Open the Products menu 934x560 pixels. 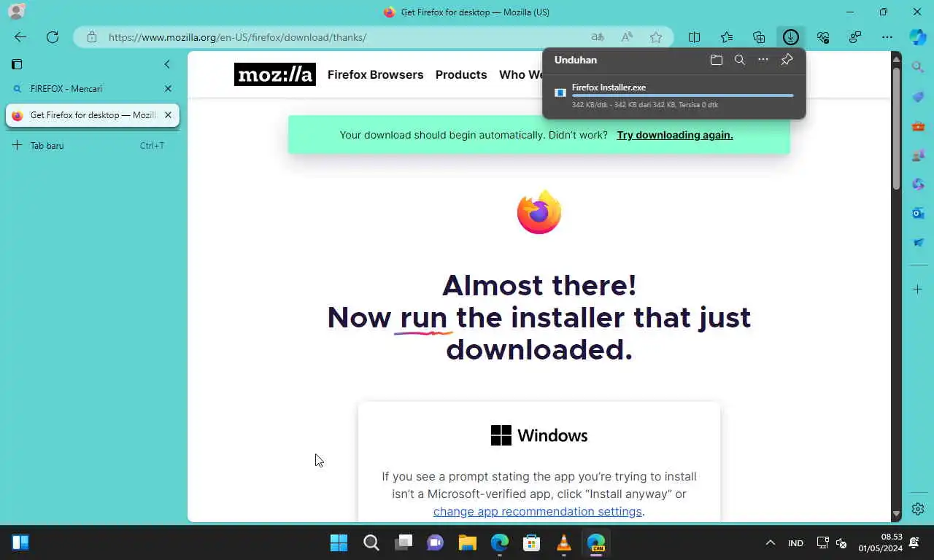tap(461, 74)
